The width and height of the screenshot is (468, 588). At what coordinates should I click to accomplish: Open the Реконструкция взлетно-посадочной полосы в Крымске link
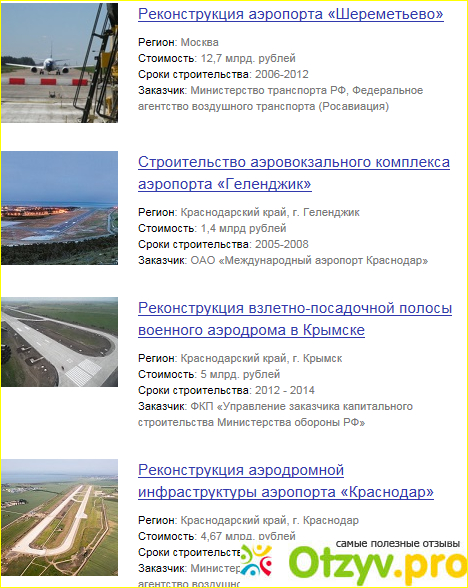coord(295,319)
